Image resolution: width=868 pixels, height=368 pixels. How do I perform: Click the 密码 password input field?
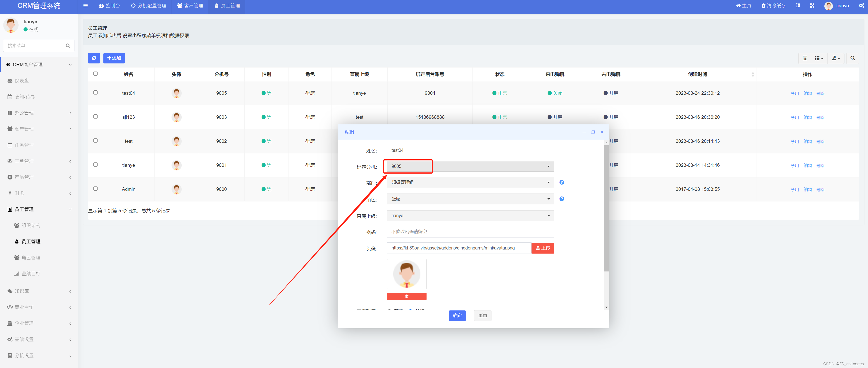pyautogui.click(x=470, y=232)
